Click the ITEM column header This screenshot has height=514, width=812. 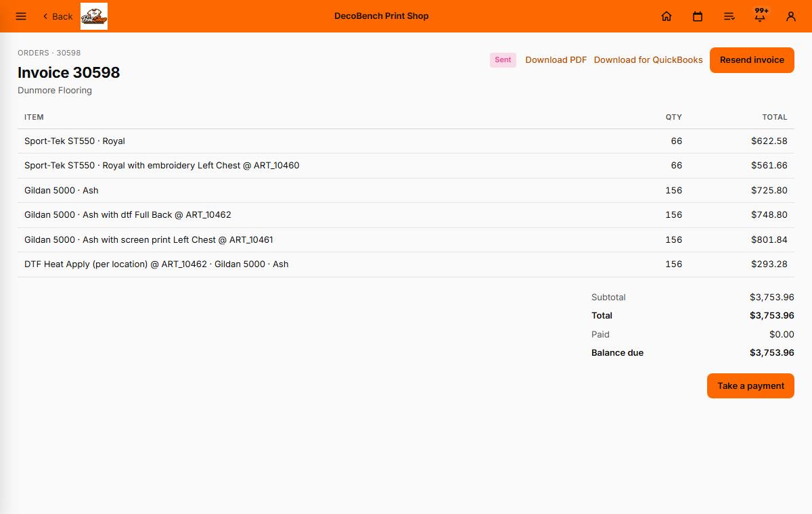(x=34, y=117)
